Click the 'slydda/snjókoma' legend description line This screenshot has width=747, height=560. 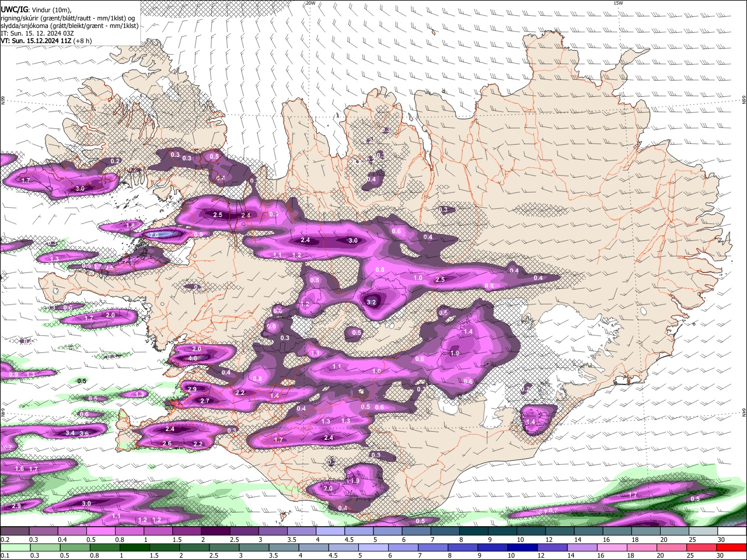click(70, 26)
